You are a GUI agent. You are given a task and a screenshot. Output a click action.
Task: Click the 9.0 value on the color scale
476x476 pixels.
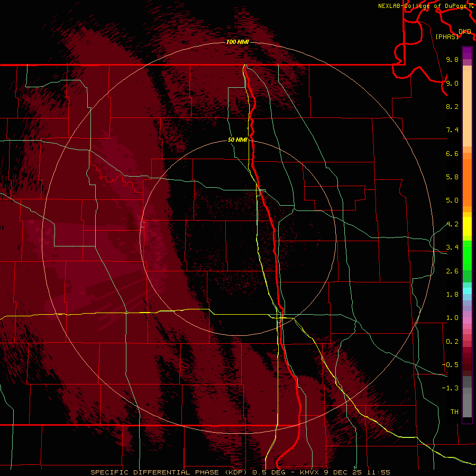tap(452, 83)
